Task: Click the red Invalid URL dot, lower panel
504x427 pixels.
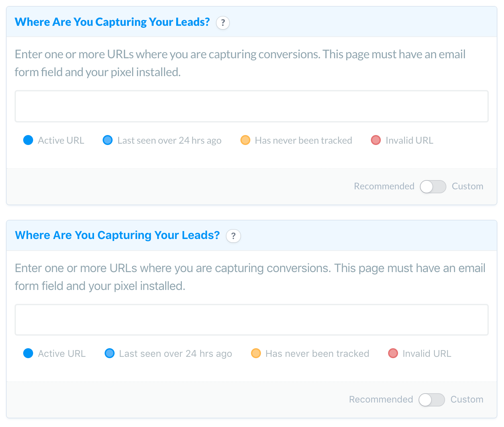Action: (393, 354)
